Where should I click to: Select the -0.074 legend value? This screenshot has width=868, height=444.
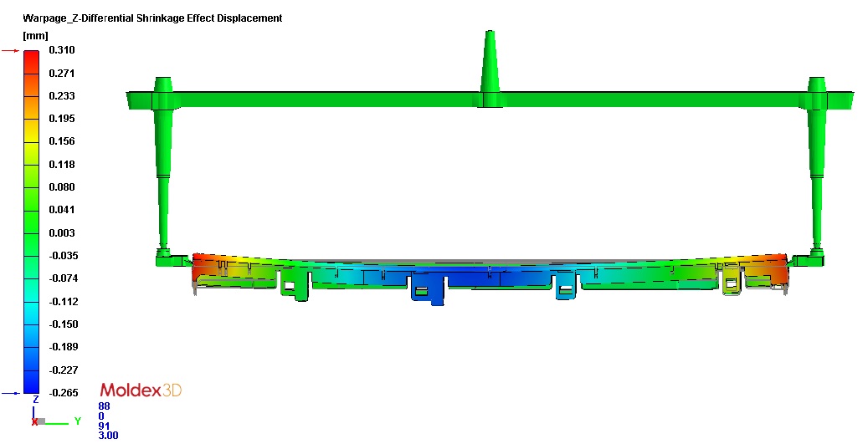[x=63, y=278]
